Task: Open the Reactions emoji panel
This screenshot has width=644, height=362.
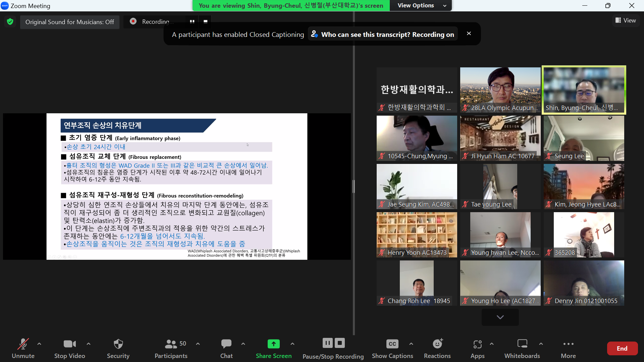Action: [x=437, y=348]
